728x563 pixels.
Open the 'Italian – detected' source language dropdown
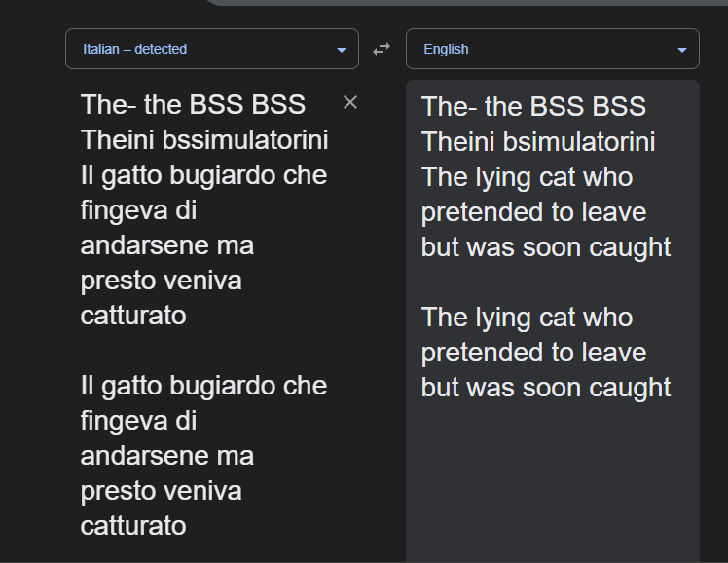click(204, 49)
